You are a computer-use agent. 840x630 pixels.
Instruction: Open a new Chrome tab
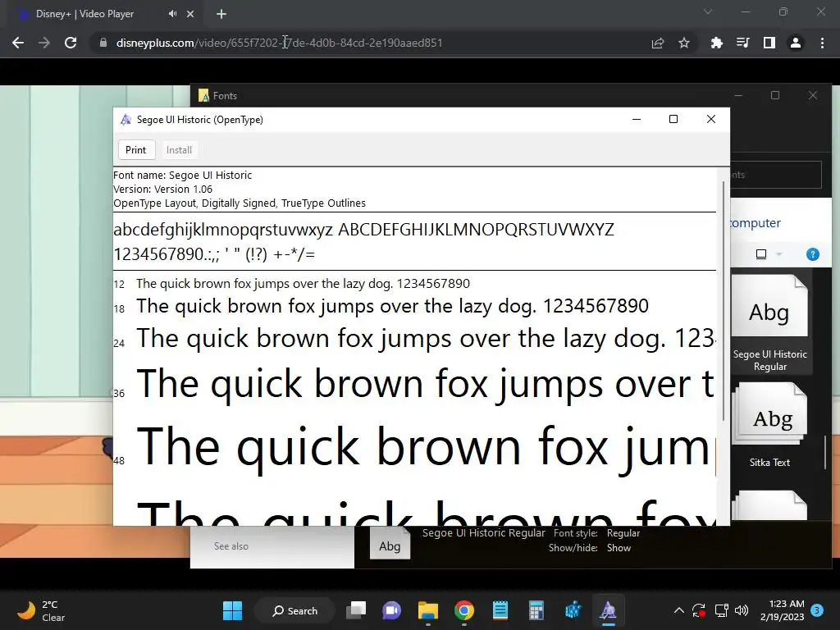coord(221,14)
